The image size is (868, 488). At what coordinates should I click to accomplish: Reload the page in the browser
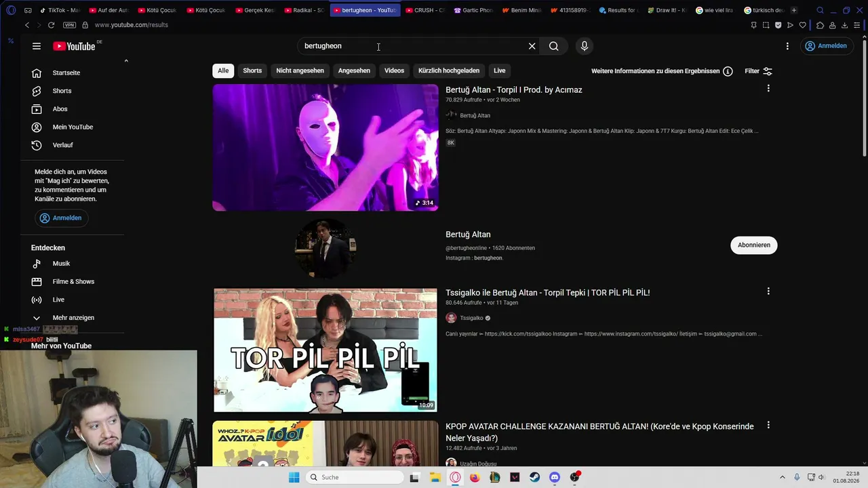[51, 25]
